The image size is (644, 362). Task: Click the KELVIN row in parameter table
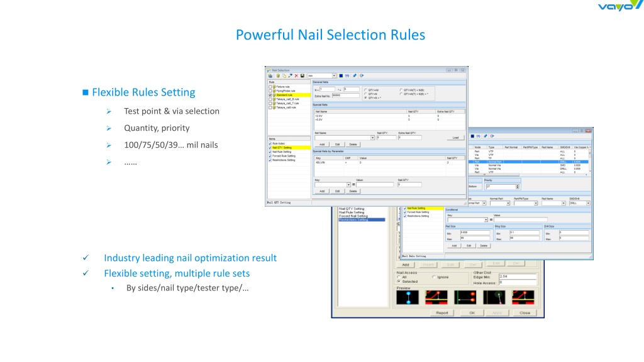[389, 163]
